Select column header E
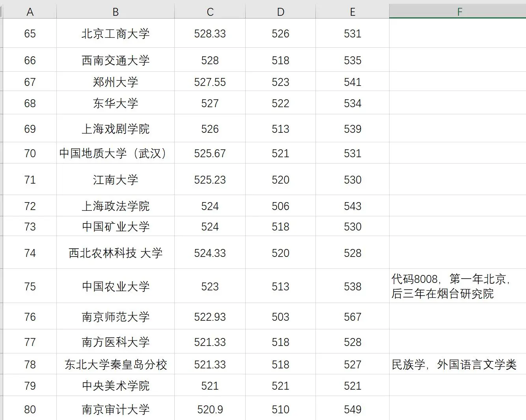 [x=352, y=11]
